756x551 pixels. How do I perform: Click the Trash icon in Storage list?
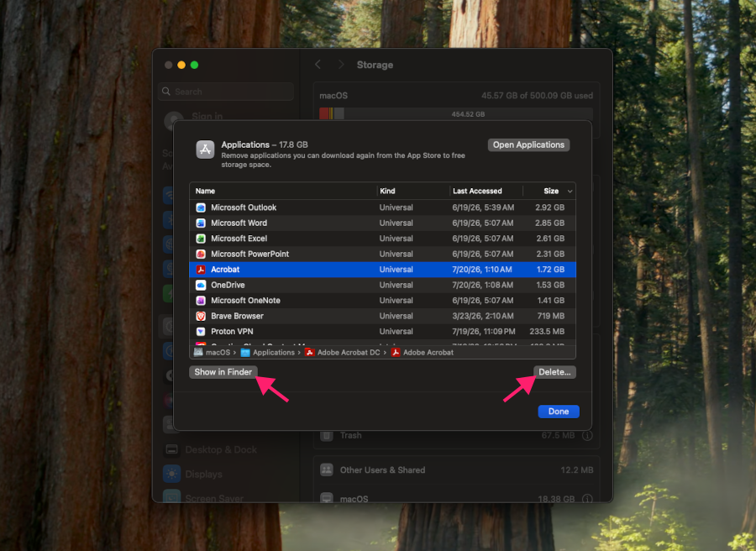point(327,435)
